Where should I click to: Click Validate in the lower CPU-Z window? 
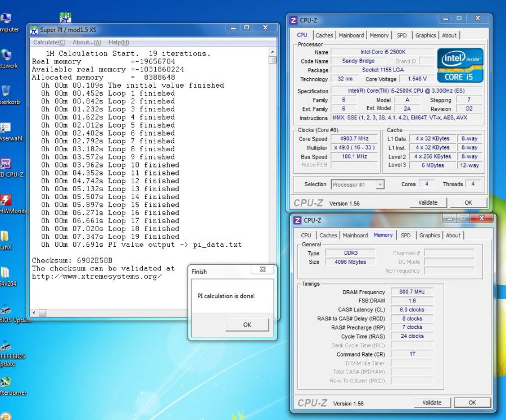pyautogui.click(x=432, y=403)
